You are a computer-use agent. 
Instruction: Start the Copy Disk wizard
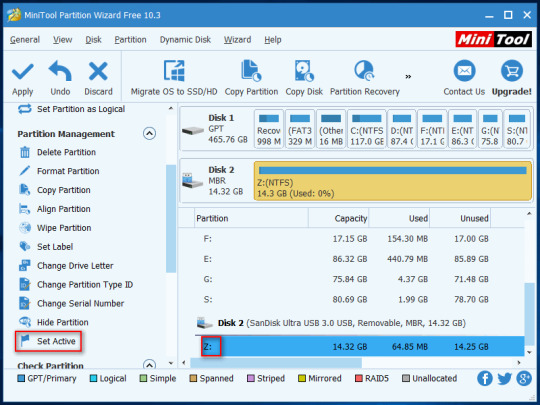pos(304,78)
